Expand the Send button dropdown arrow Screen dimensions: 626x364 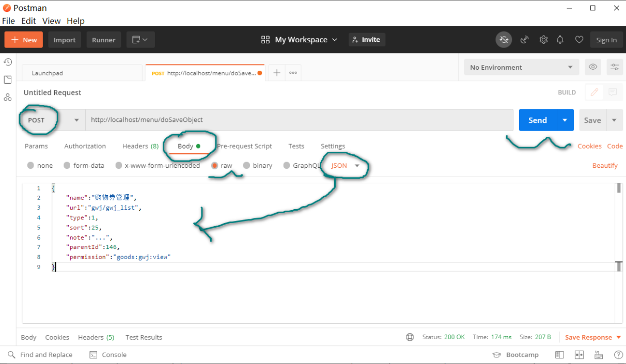point(565,120)
